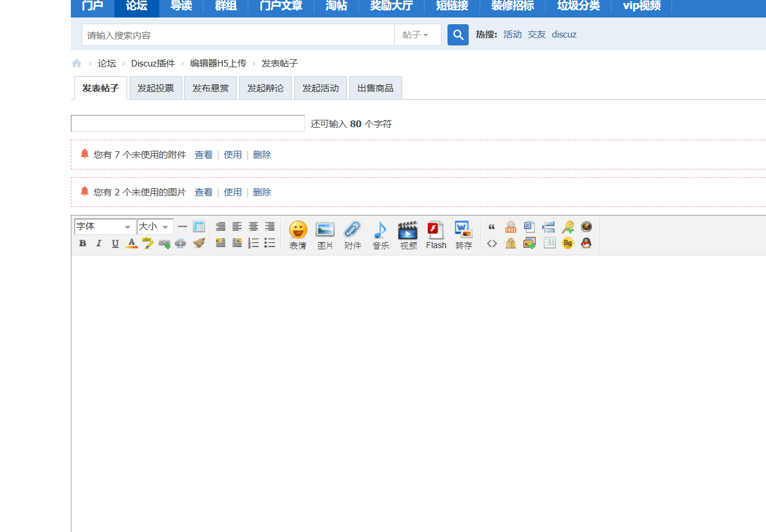Insert a table using the table icon

(199, 226)
